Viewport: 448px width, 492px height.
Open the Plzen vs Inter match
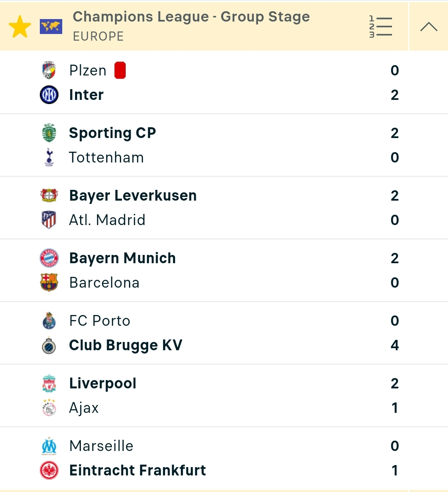click(x=224, y=82)
